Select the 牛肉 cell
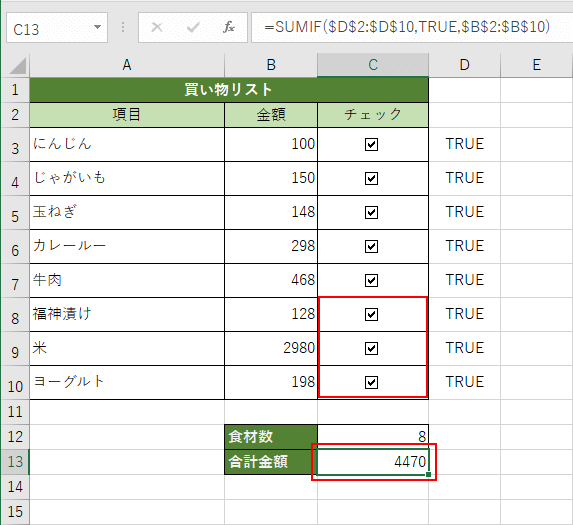This screenshot has height=525, width=573. (127, 281)
